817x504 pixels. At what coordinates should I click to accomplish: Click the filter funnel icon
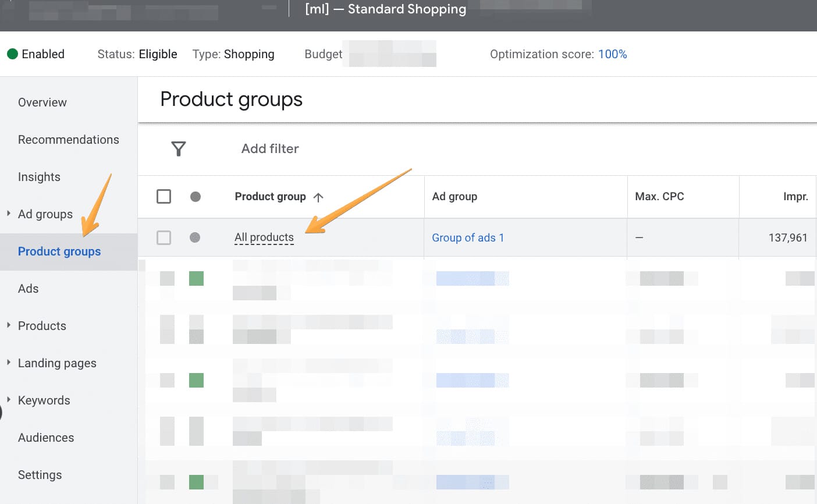pos(179,149)
